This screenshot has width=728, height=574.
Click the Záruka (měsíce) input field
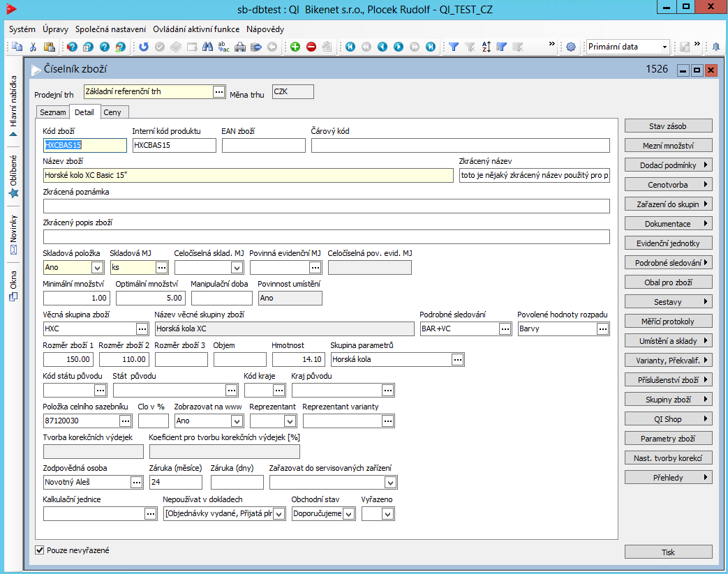point(175,482)
